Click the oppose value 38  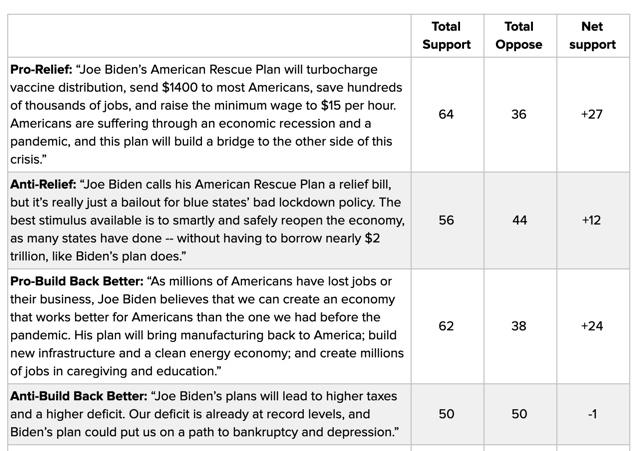[519, 326]
